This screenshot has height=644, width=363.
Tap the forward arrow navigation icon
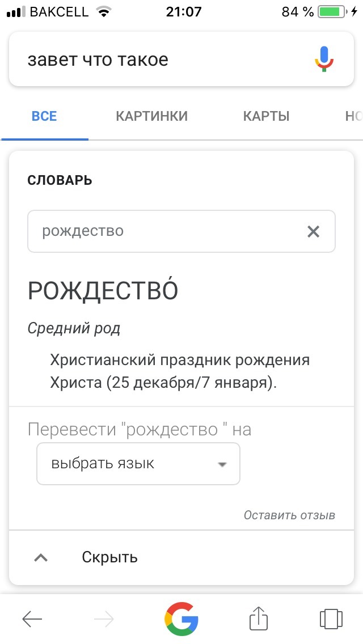[x=104, y=619]
